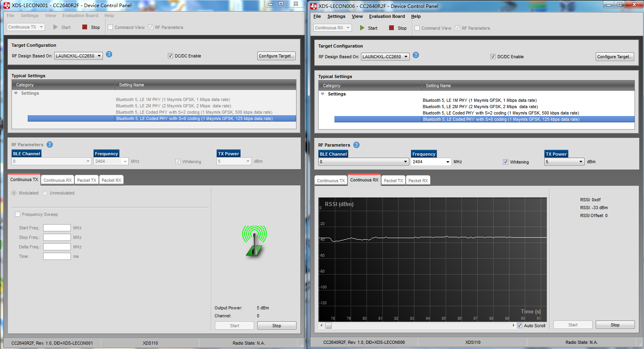Click help icon next to left RF Design dropdown
The height and width of the screenshot is (349, 644).
coord(109,54)
